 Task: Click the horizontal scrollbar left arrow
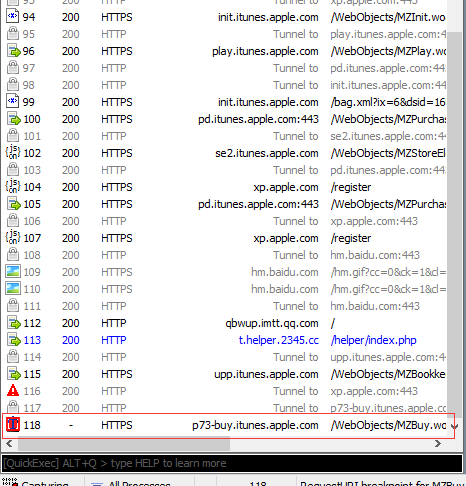coord(9,444)
